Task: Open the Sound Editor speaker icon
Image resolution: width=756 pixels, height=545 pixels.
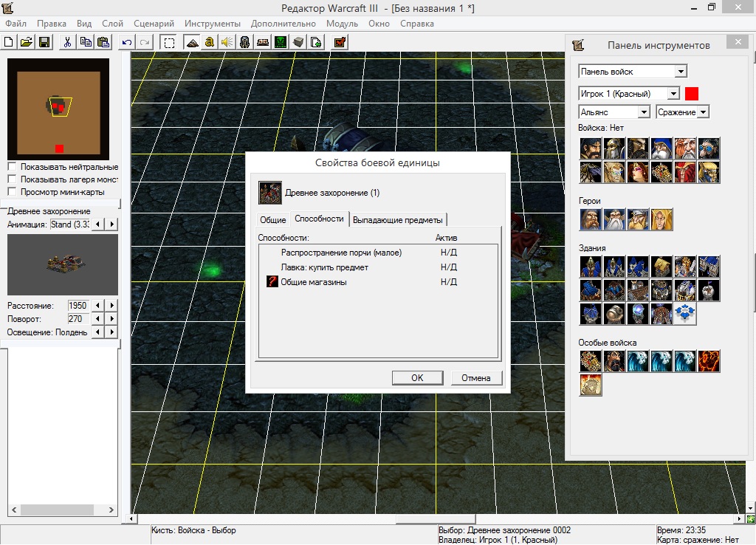Action: [227, 42]
